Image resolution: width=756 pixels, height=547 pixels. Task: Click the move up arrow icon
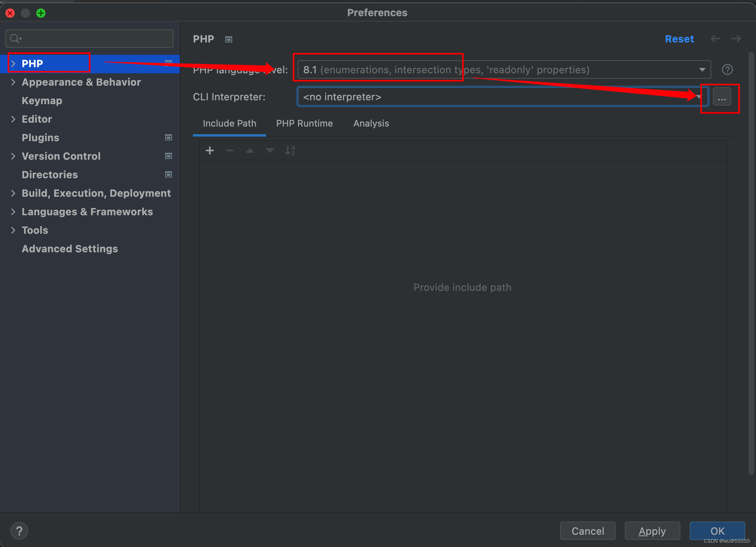pos(250,150)
